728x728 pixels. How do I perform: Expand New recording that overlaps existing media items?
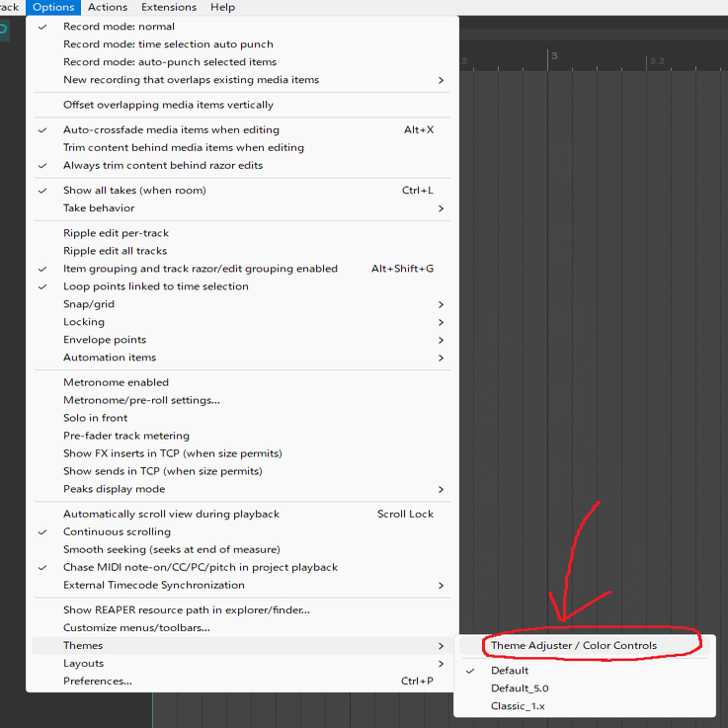point(242,80)
